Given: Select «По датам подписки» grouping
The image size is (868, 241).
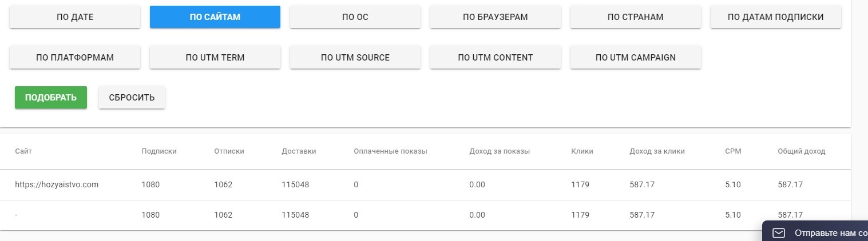Looking at the screenshot, I should pos(776,17).
